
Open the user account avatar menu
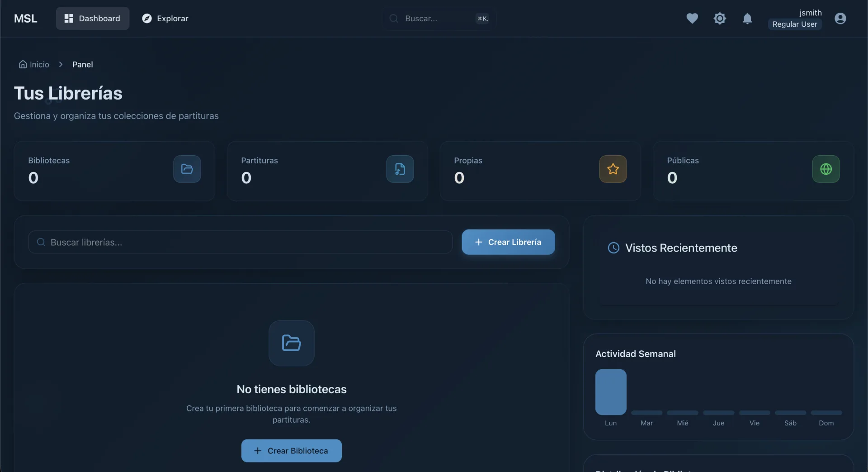[840, 19]
